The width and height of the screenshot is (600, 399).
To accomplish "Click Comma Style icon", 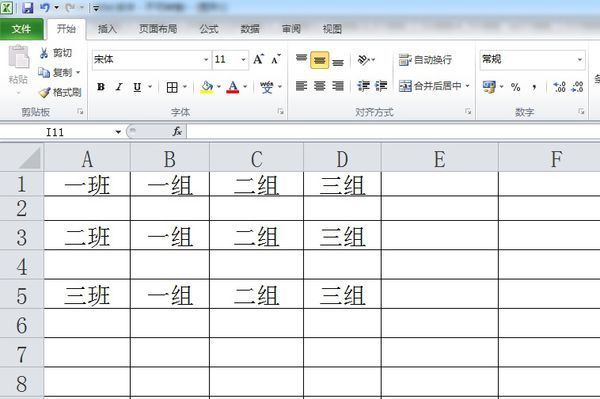I will 534,87.
